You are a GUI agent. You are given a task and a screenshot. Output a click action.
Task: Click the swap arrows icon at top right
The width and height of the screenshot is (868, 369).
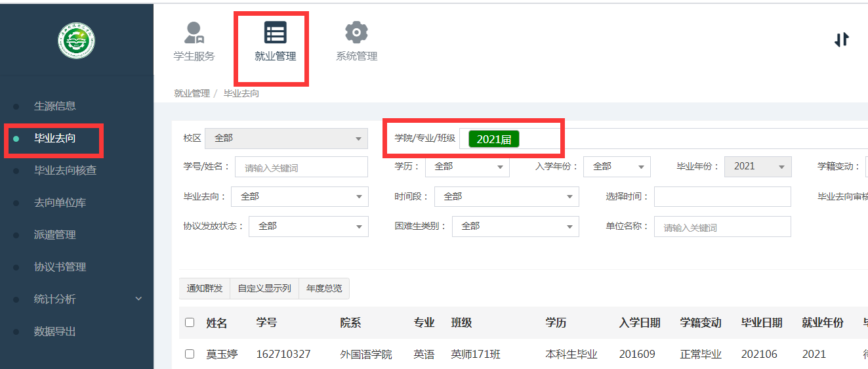841,40
